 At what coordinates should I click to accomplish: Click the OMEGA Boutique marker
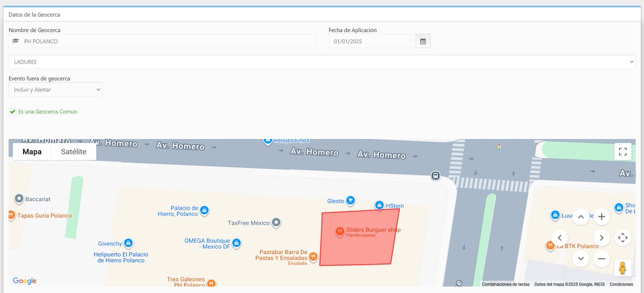click(236, 243)
